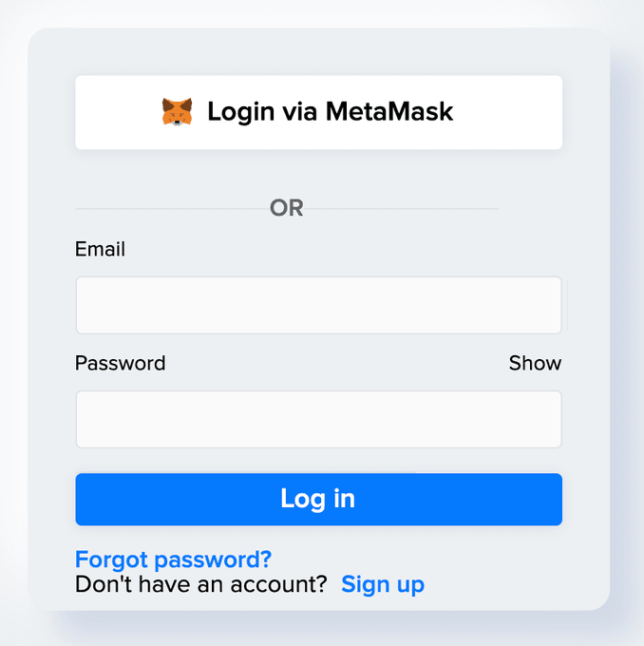Click the "Don't have an account?" text
This screenshot has width=644, height=646.
[201, 583]
